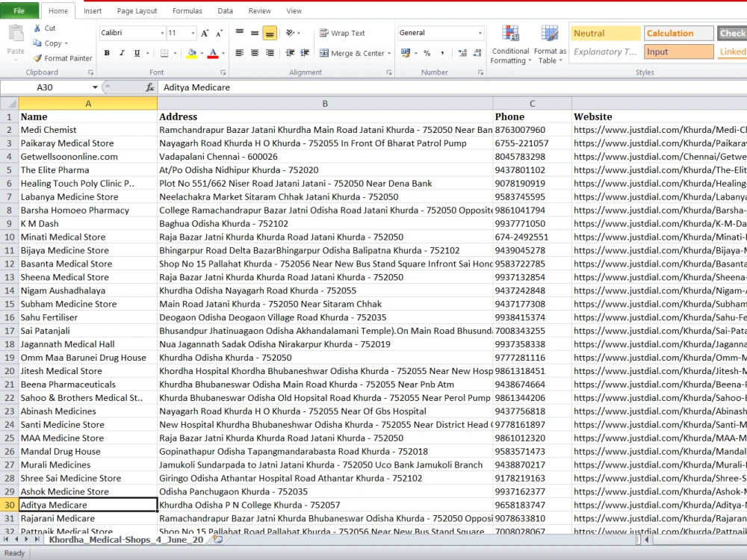Viewport: 747px width, 560px height.
Task: Open the Format as Table gallery
Action: click(x=551, y=43)
